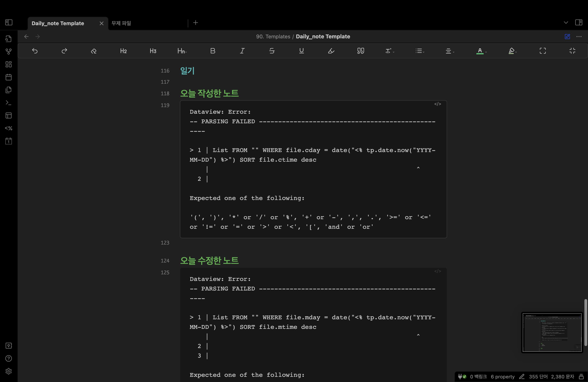The height and width of the screenshot is (382, 588).
Task: Navigate forward with the right arrow
Action: coord(38,37)
